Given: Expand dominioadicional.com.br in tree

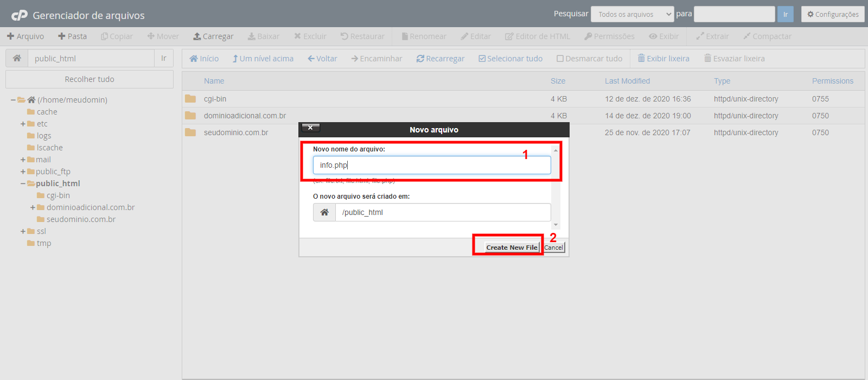Looking at the screenshot, I should (x=33, y=207).
